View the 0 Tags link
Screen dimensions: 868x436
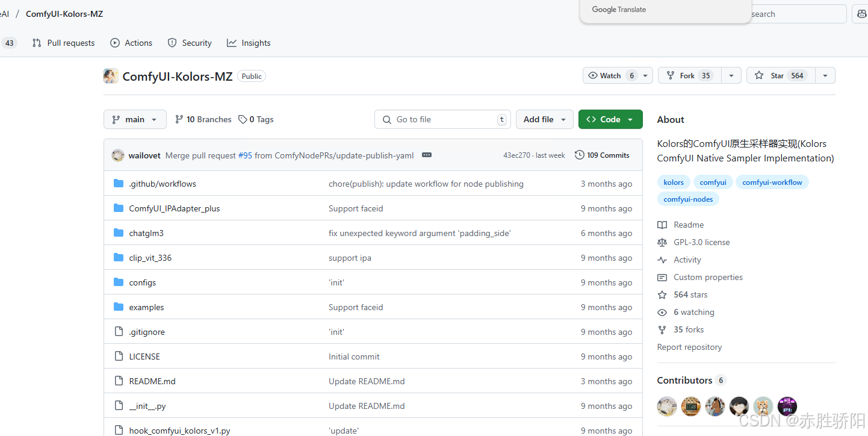tap(256, 119)
